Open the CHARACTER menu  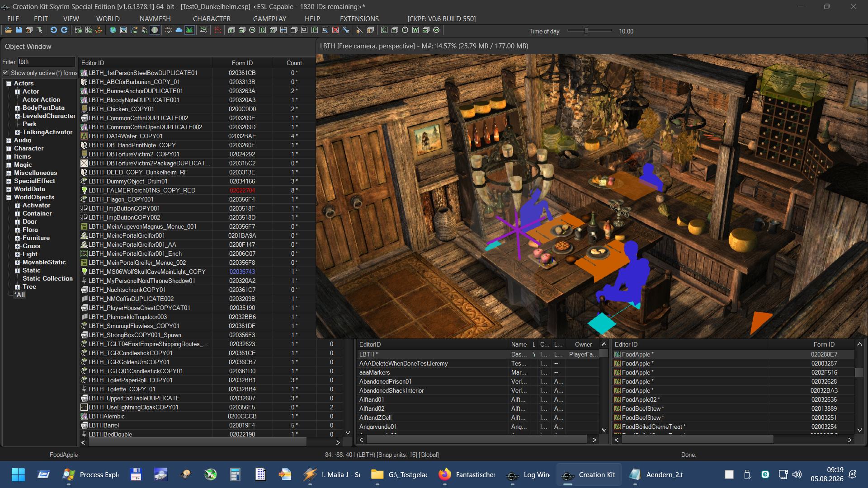click(x=212, y=19)
